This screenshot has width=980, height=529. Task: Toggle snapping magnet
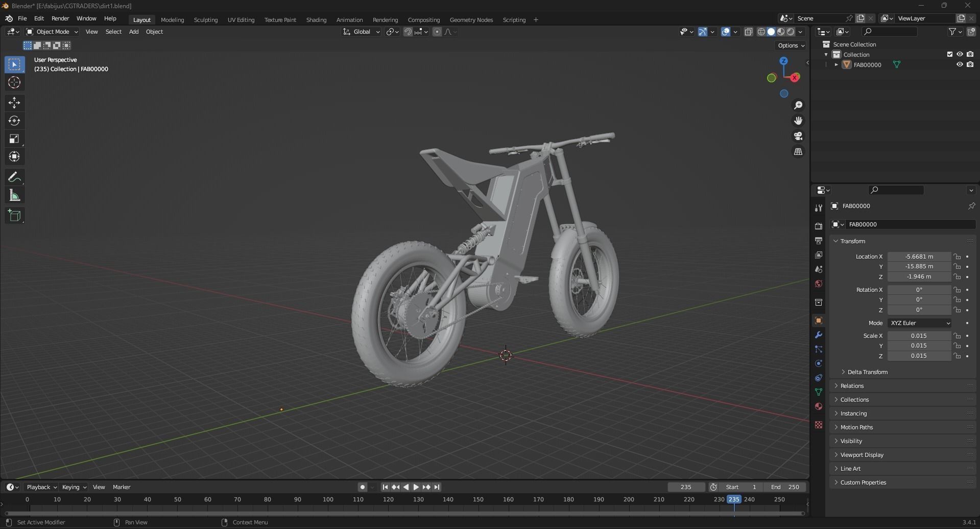pyautogui.click(x=408, y=32)
